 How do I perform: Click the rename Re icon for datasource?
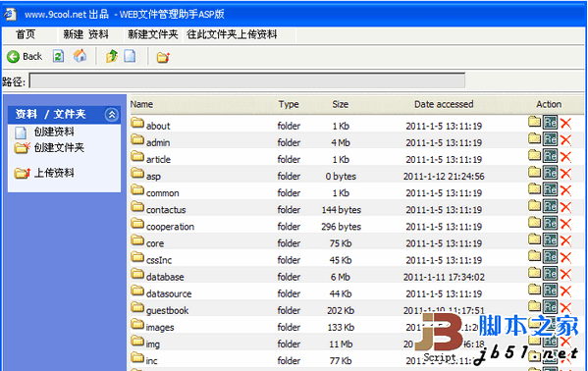pyautogui.click(x=550, y=291)
